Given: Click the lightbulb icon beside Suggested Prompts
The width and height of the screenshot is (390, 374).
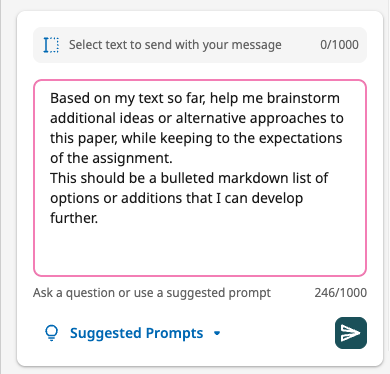Looking at the screenshot, I should (51, 333).
